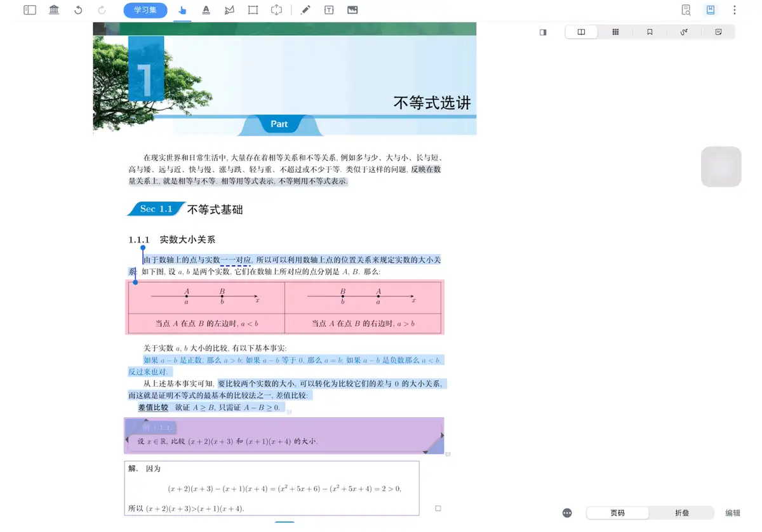Viewport: 762px width, 532px height.
Task: Open the round ellipsis menu near 页码
Action: [568, 513]
